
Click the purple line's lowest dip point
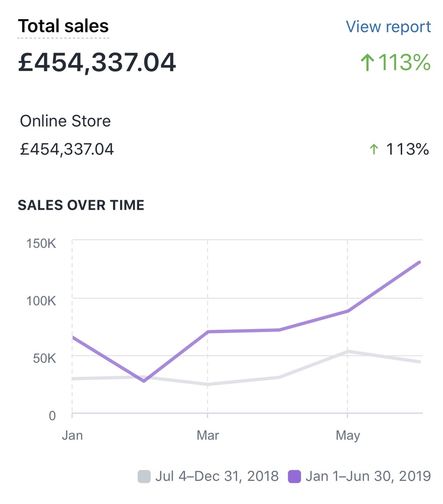tap(144, 381)
